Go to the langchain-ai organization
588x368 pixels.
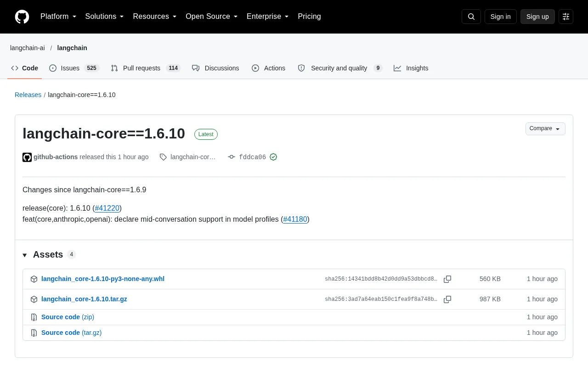tap(28, 48)
